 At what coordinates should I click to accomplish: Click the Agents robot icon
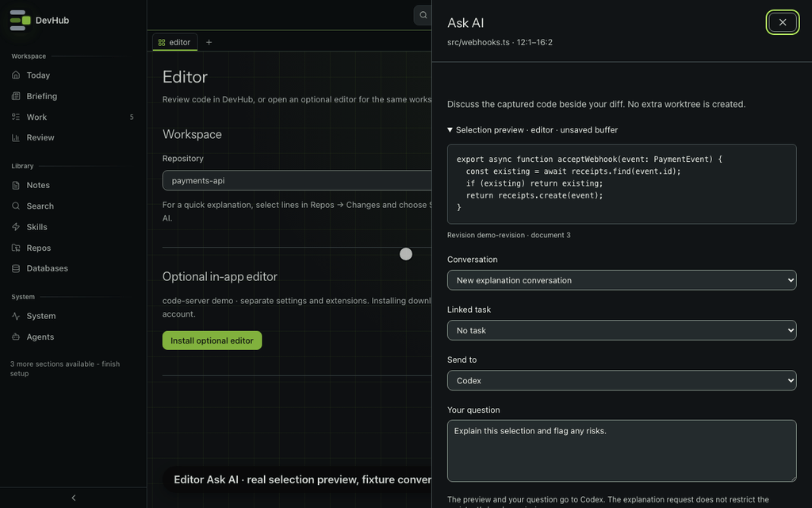16,337
